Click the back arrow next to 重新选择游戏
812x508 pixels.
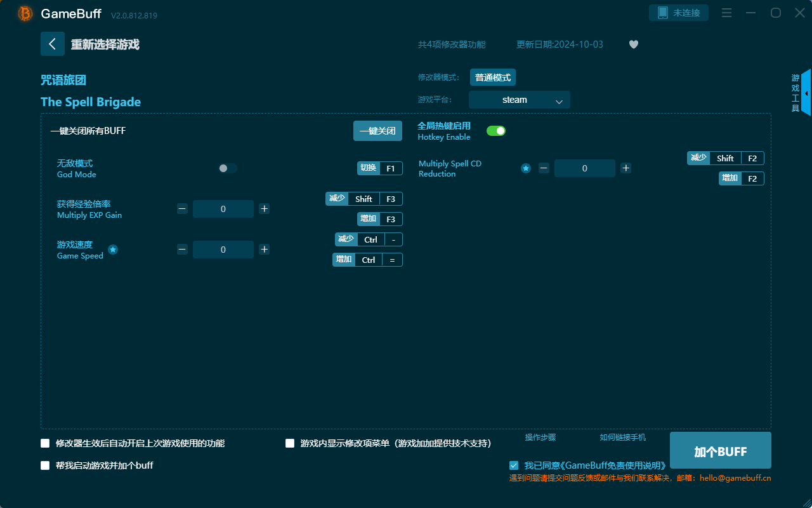point(53,43)
